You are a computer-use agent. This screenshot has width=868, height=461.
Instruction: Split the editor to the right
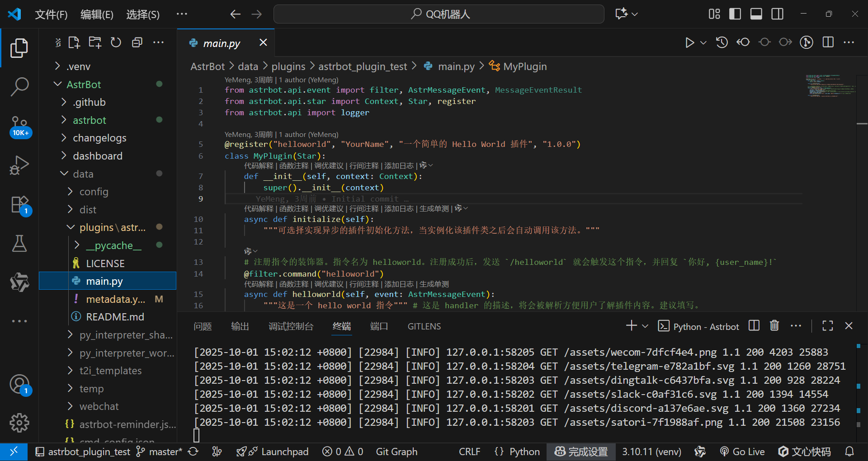click(x=828, y=42)
